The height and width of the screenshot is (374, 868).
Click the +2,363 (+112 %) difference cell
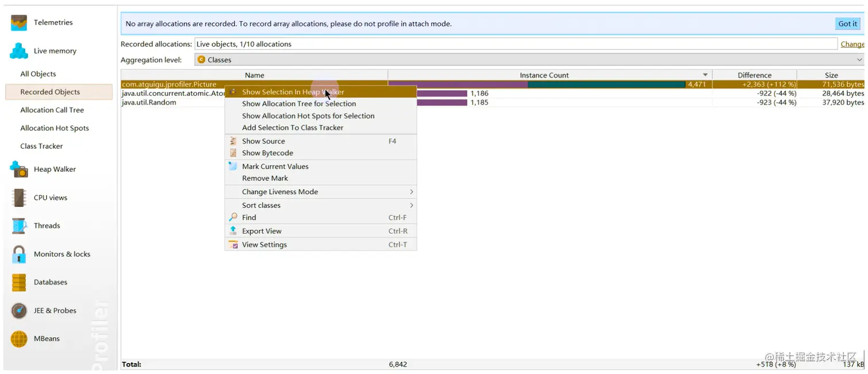tap(769, 84)
